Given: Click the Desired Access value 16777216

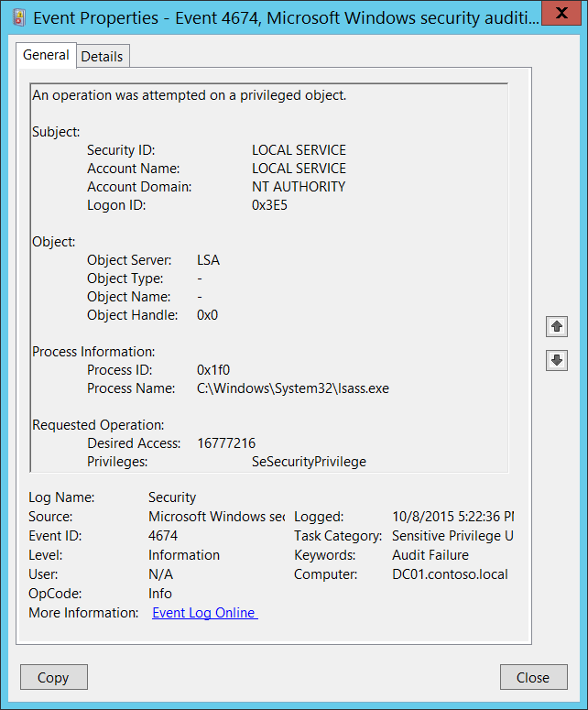Looking at the screenshot, I should 226,443.
